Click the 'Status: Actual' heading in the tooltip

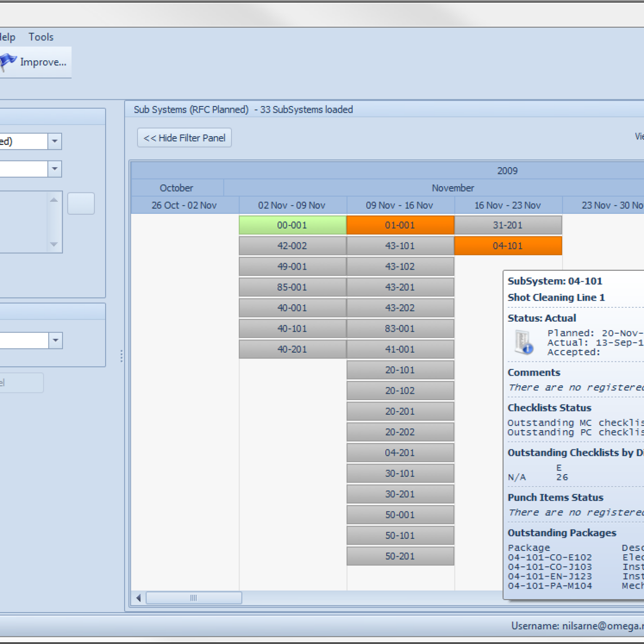tap(542, 318)
